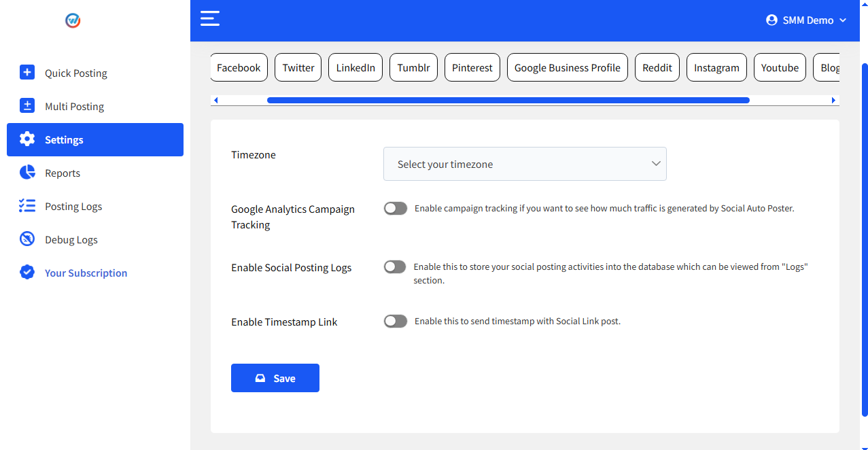Click the 'Enable campaign tracking' description text
Viewport: 868px width, 450px height.
click(x=604, y=208)
